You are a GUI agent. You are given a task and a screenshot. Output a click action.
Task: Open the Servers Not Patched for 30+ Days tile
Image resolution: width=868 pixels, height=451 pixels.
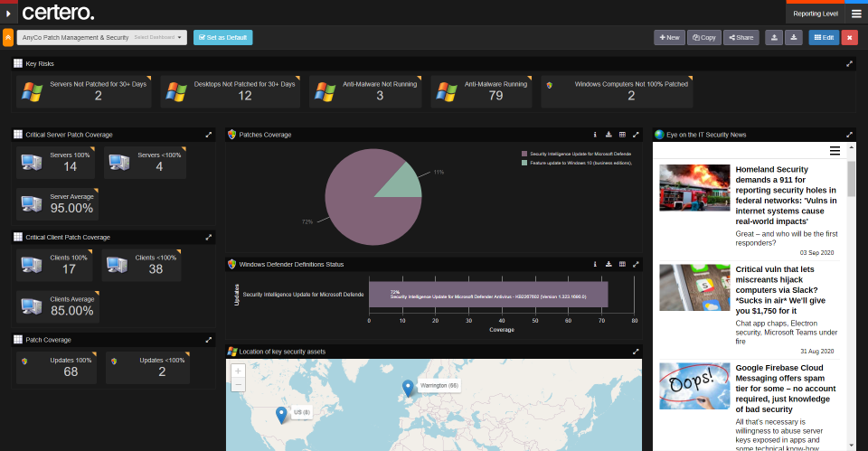tap(83, 91)
